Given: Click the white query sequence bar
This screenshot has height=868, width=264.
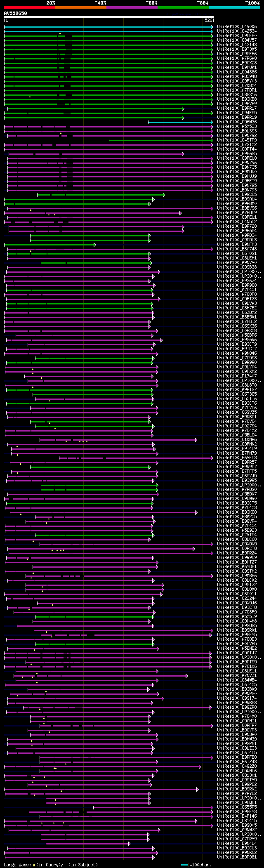Looking at the screenshot, I should pos(108,17).
